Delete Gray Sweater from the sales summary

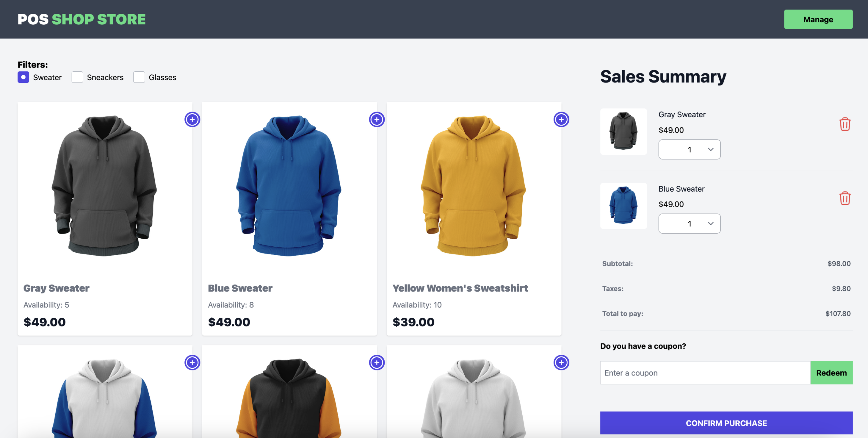[x=845, y=124]
